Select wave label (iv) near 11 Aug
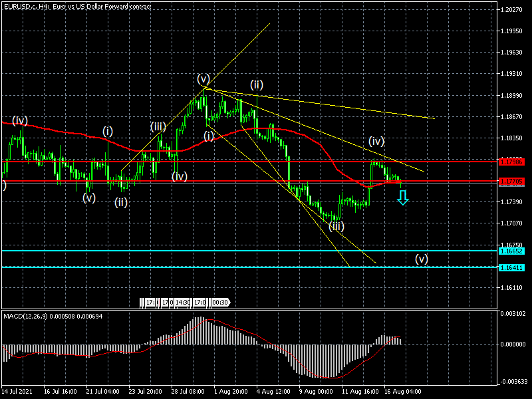The height and width of the screenshot is (399, 532). (377, 141)
